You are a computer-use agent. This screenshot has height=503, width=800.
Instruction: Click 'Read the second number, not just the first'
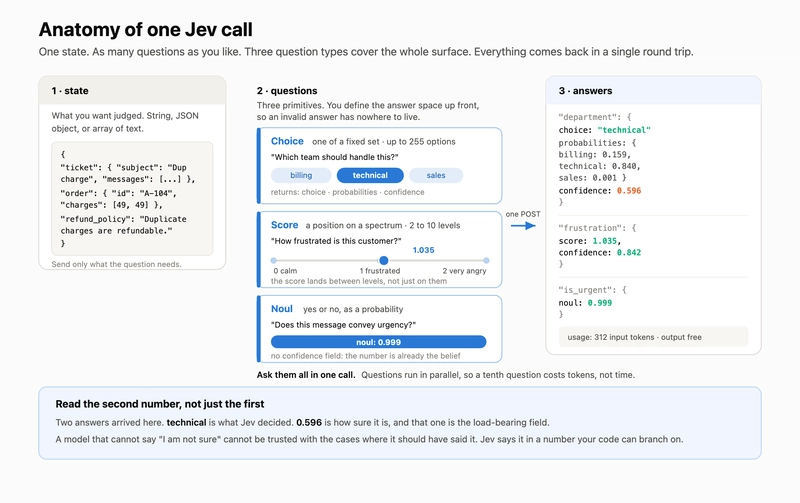pos(160,404)
